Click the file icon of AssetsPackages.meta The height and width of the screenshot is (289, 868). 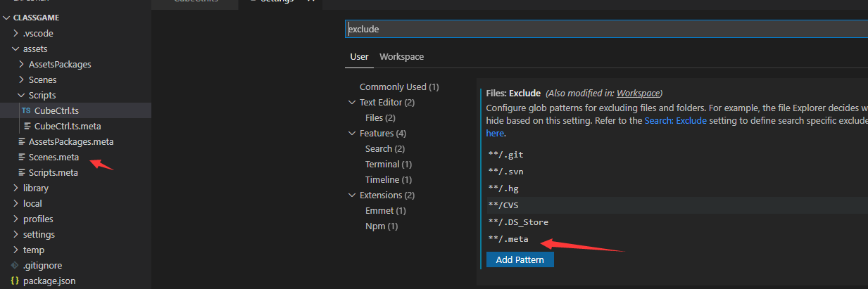click(x=22, y=141)
